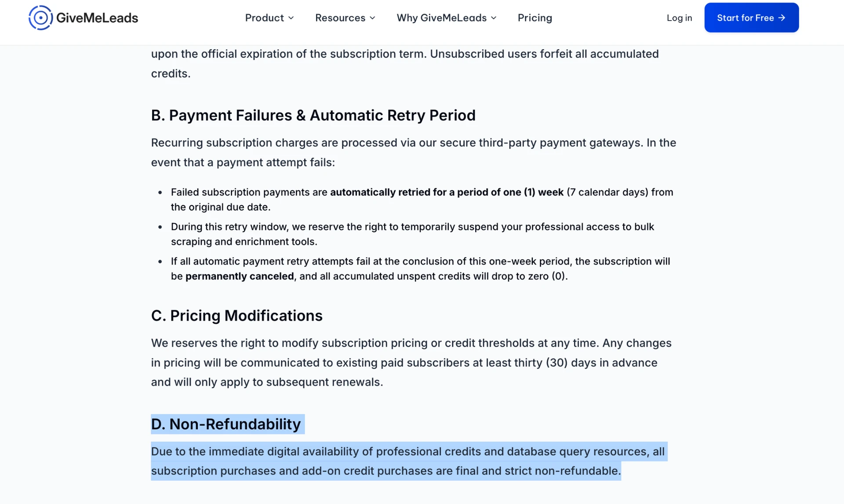This screenshot has height=504, width=844.
Task: Click the bold 'permanently canceled' text
Action: [240, 276]
